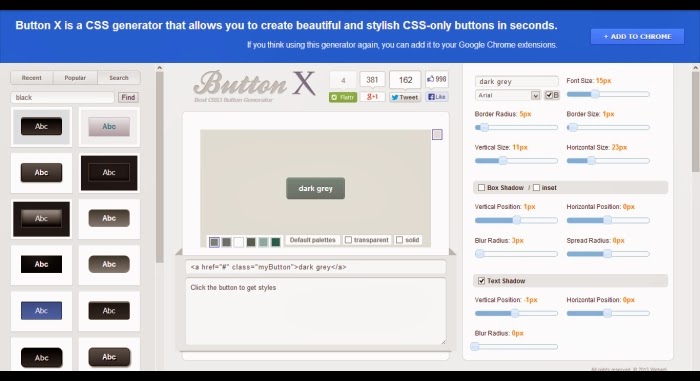The image size is (700, 381).
Task: Click the Default palettes button
Action: (312, 240)
